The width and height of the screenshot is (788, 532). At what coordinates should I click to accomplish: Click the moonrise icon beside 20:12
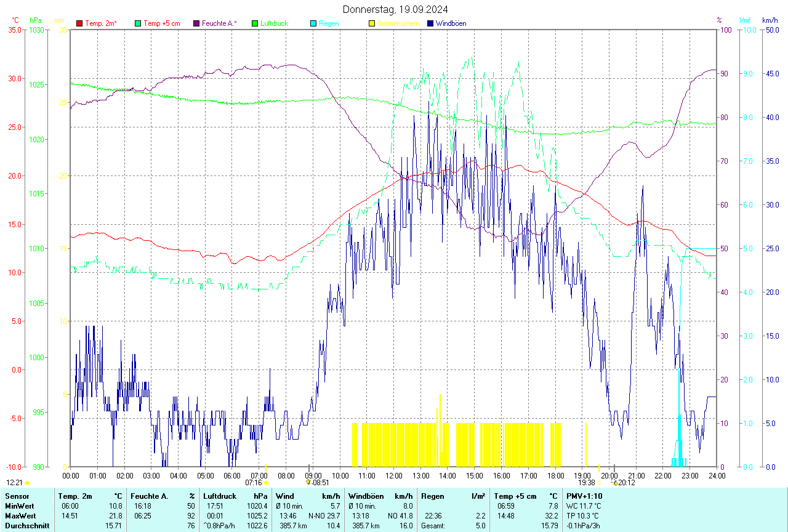coord(615,483)
